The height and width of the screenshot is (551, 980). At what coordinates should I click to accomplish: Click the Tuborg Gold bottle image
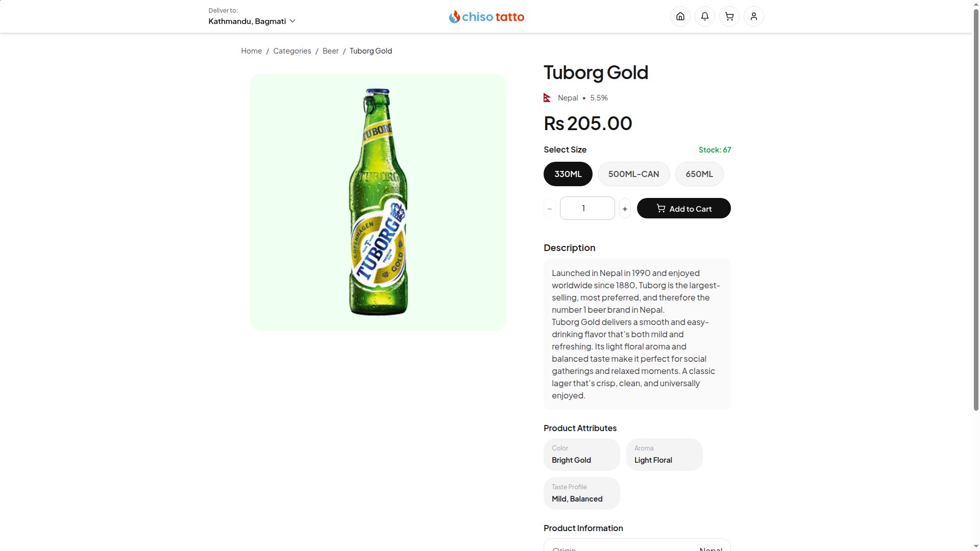(378, 202)
